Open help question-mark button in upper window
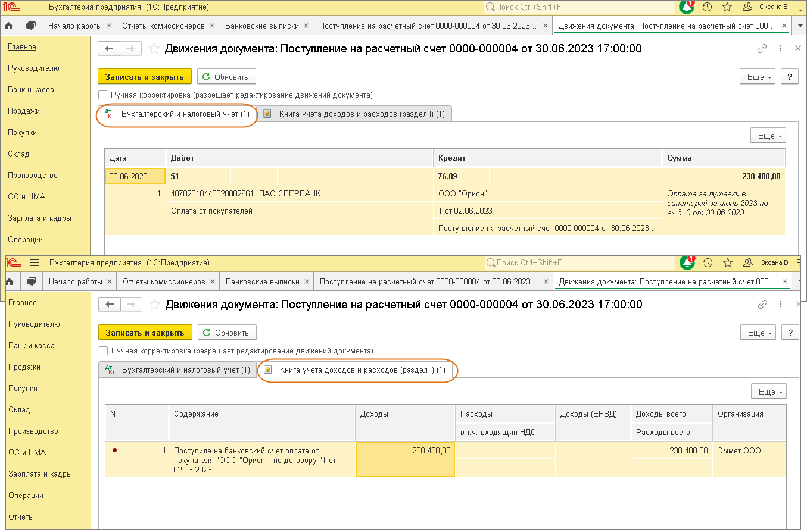The height and width of the screenshot is (532, 807). tap(789, 77)
